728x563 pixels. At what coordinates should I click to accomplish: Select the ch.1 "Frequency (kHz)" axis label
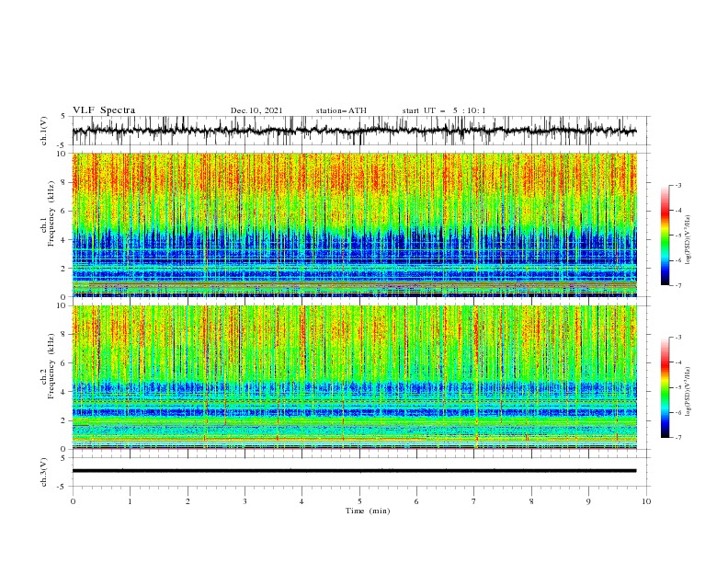coord(52,213)
